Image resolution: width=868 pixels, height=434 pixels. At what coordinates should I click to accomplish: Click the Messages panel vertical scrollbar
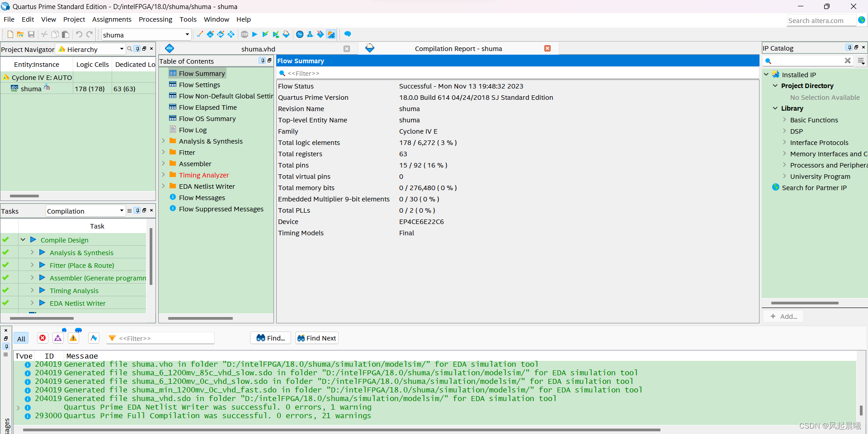[861, 410]
